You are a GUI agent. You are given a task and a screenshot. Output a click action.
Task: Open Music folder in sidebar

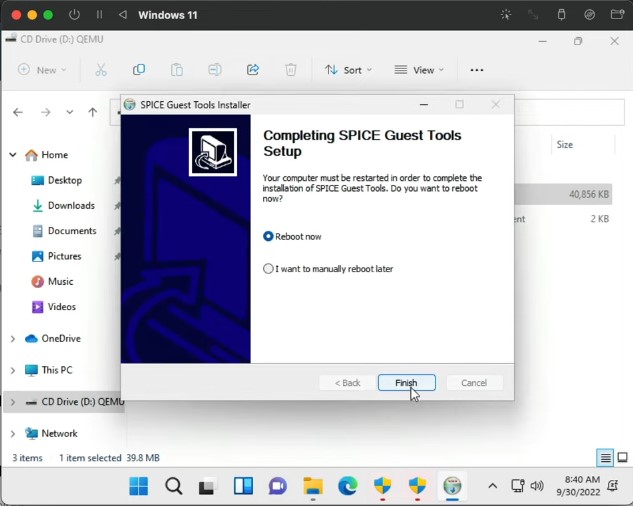point(52,281)
